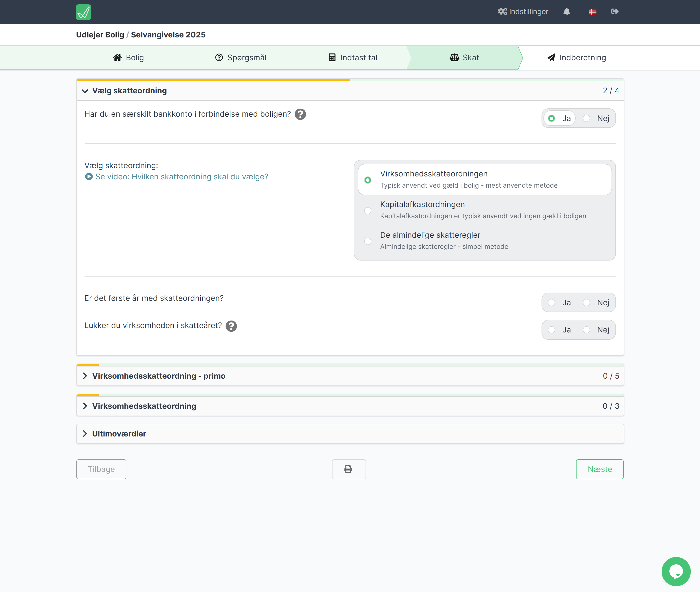
Task: Click help icon beside bankkonto question
Action: (x=300, y=114)
